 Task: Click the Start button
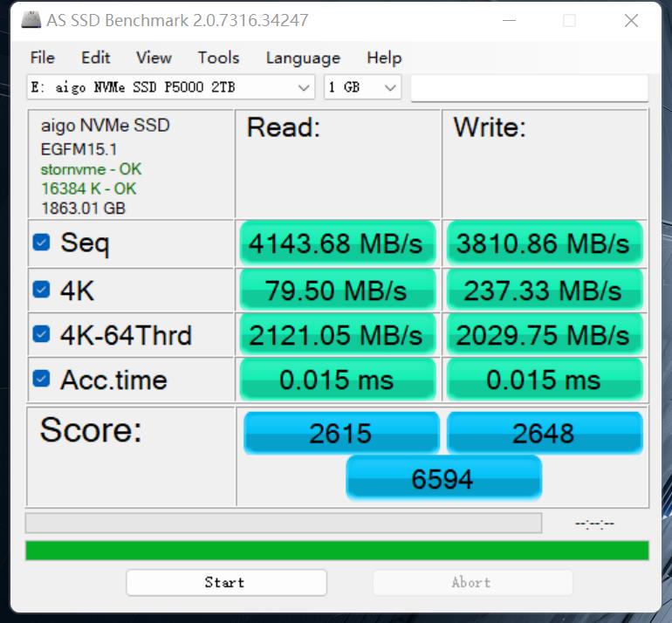coord(226,582)
